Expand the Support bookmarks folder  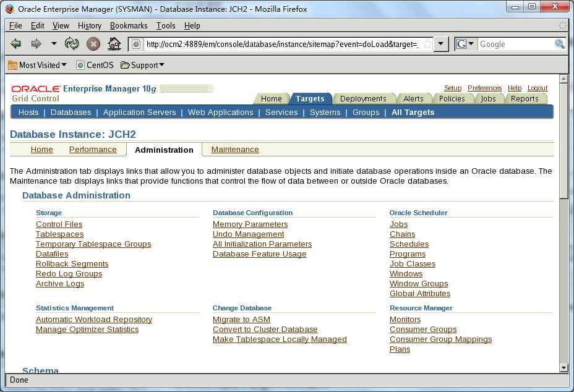(x=142, y=65)
